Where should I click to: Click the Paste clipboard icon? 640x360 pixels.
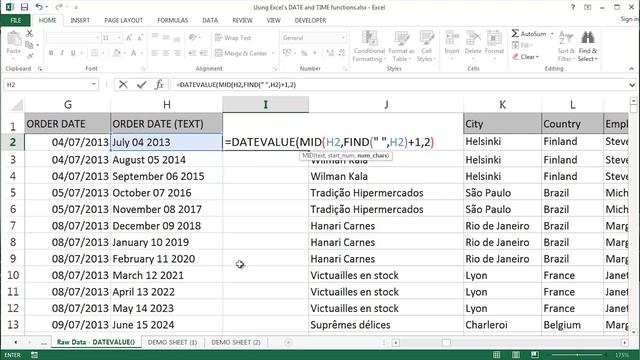point(13,39)
